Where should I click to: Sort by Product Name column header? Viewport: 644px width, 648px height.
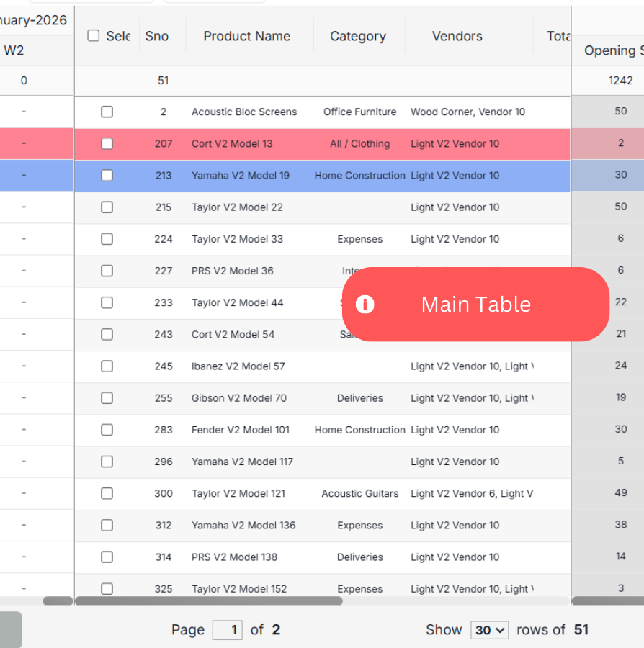click(x=246, y=36)
